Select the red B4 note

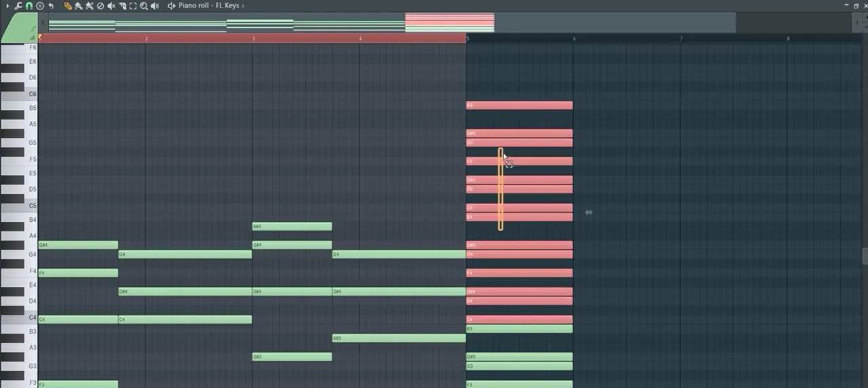point(519,217)
